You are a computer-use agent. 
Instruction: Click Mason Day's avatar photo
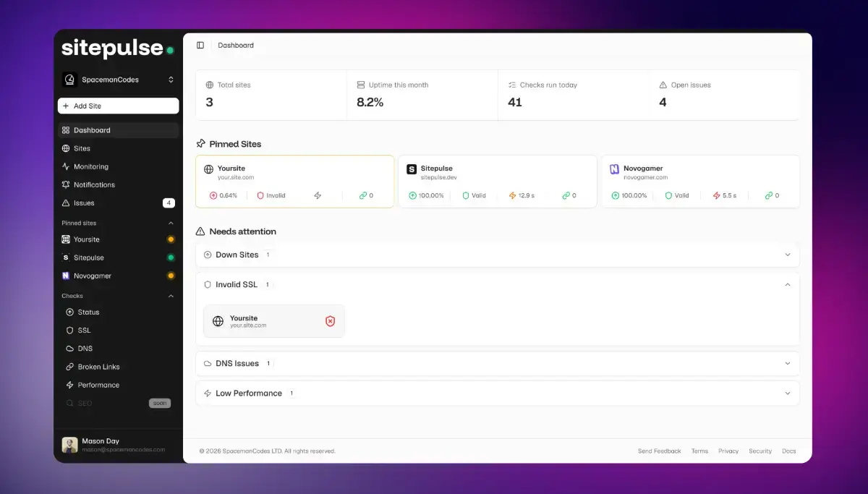pos(69,445)
